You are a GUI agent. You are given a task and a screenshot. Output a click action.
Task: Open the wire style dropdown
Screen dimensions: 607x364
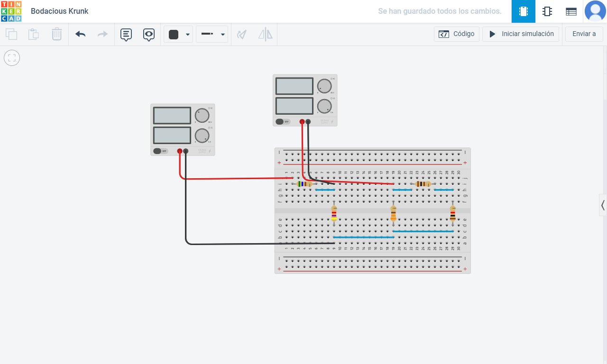pyautogui.click(x=222, y=34)
